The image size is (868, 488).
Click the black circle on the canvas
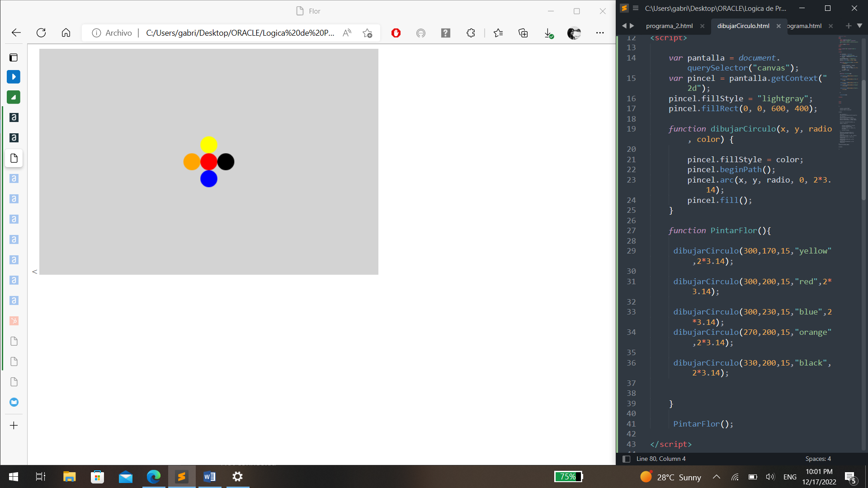tap(226, 162)
